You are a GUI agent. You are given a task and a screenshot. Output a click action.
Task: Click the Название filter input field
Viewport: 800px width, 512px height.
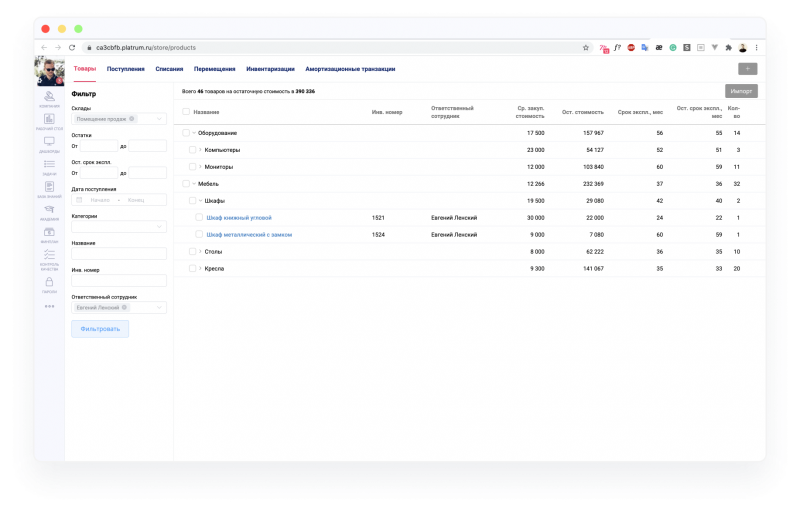click(119, 254)
